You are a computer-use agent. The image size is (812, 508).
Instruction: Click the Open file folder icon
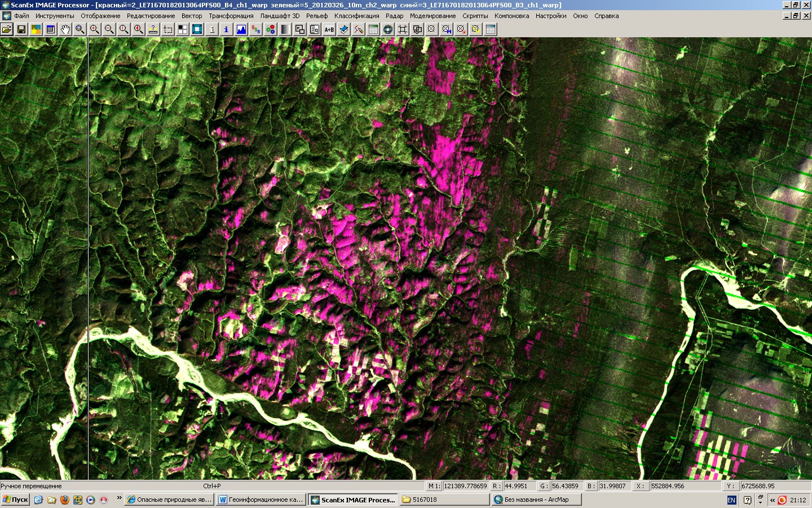click(7, 29)
